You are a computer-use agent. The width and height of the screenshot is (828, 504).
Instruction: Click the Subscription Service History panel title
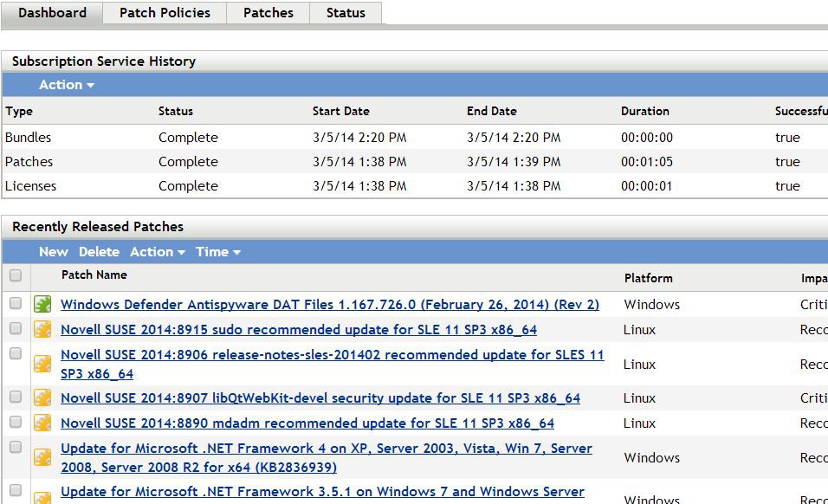click(x=104, y=61)
